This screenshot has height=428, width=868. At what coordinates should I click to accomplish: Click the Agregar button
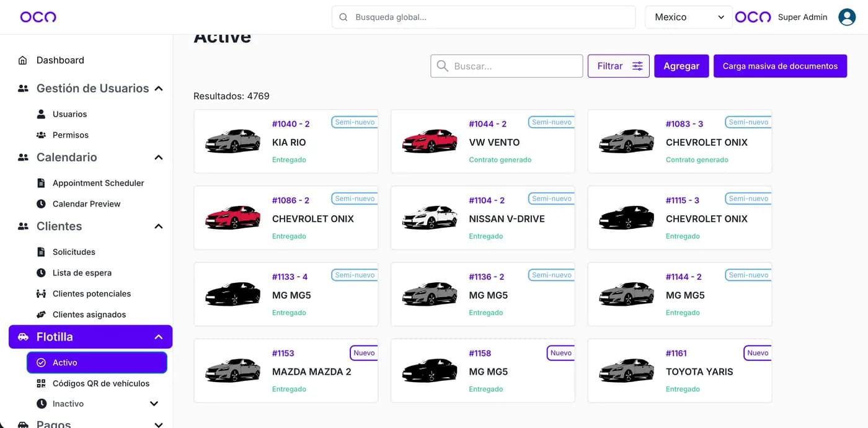[681, 66]
